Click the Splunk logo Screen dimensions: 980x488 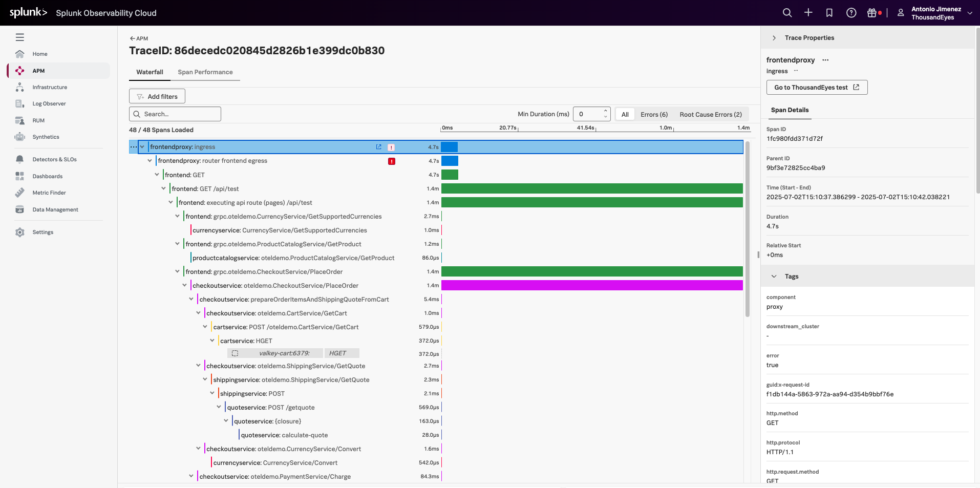[28, 12]
